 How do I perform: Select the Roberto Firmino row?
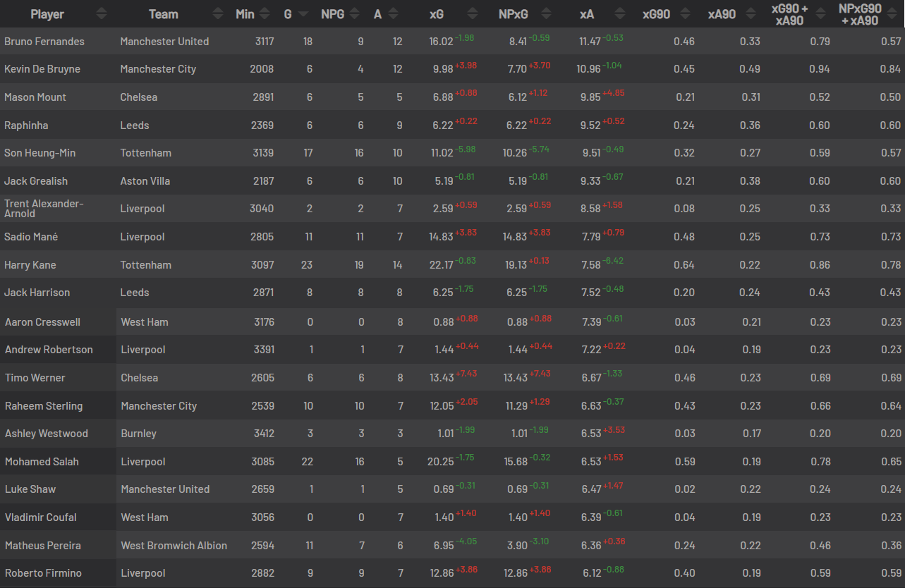[x=452, y=573]
